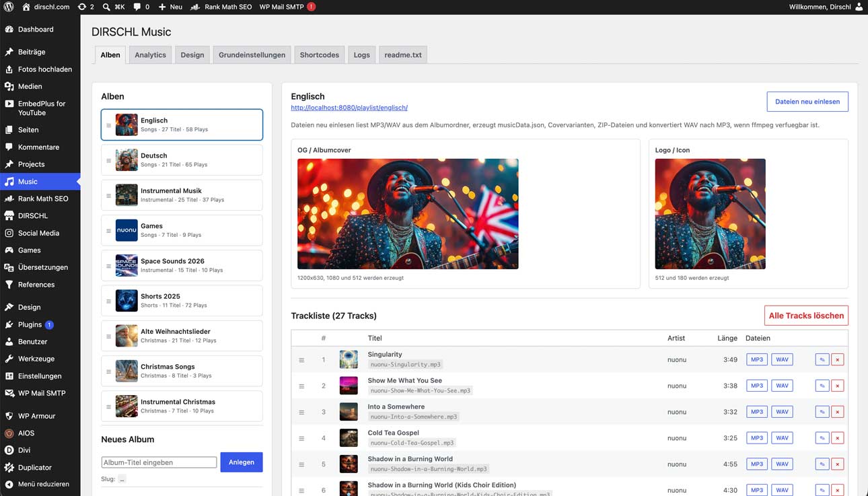Click Alle Tracks löschen button
This screenshot has width=868, height=496.
tap(806, 316)
